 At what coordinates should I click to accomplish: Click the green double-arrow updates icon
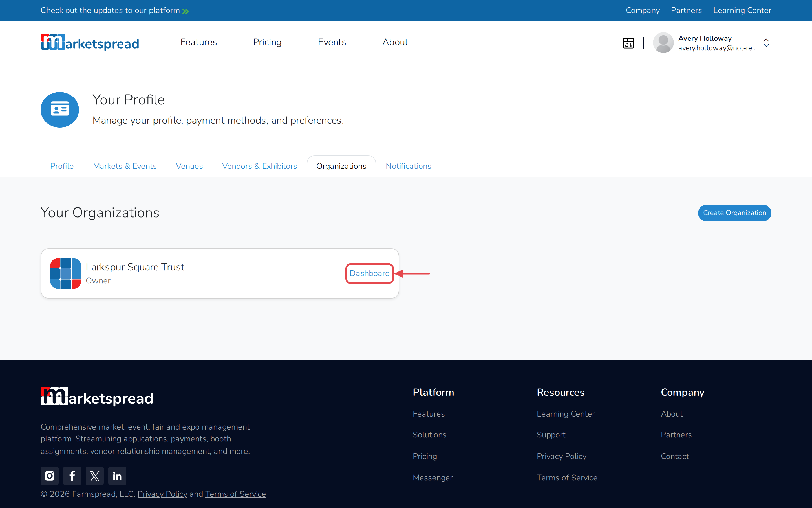[x=186, y=11]
